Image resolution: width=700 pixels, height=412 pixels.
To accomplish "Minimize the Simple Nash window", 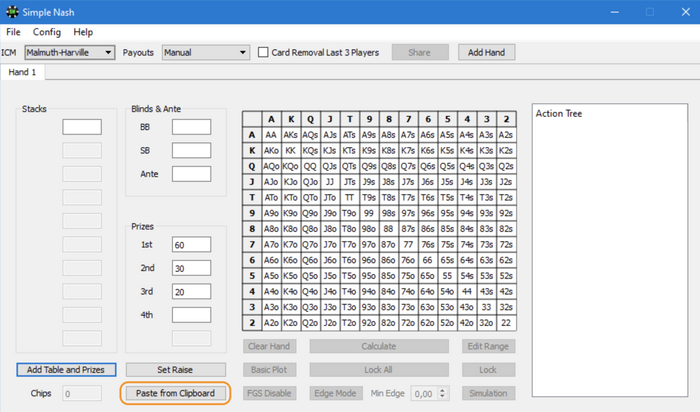I will coord(615,12).
